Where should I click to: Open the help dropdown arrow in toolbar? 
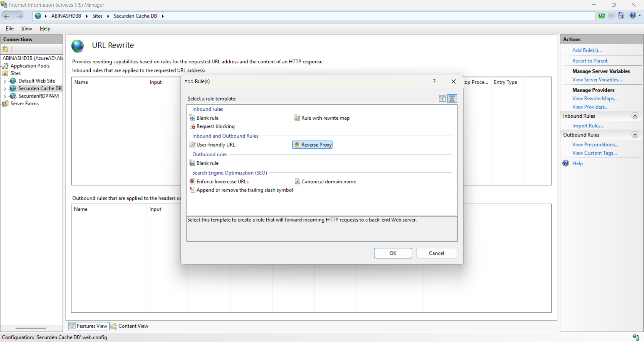(x=640, y=15)
